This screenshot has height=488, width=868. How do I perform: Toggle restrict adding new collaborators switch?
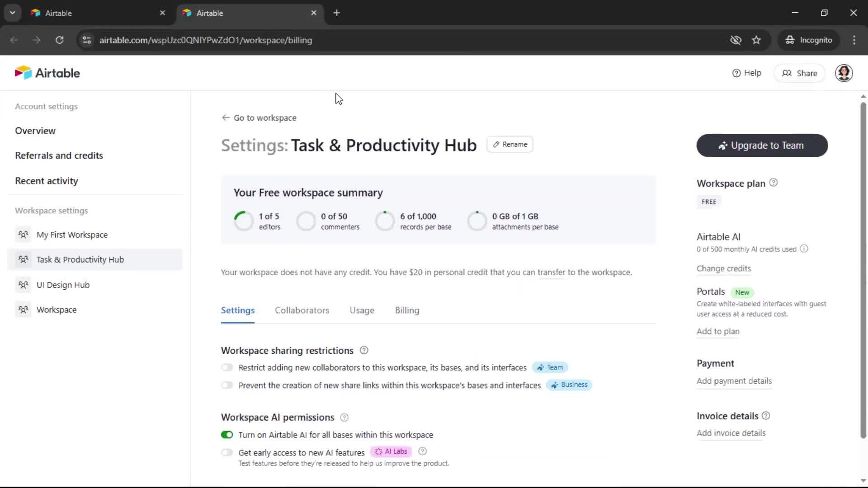tap(227, 367)
